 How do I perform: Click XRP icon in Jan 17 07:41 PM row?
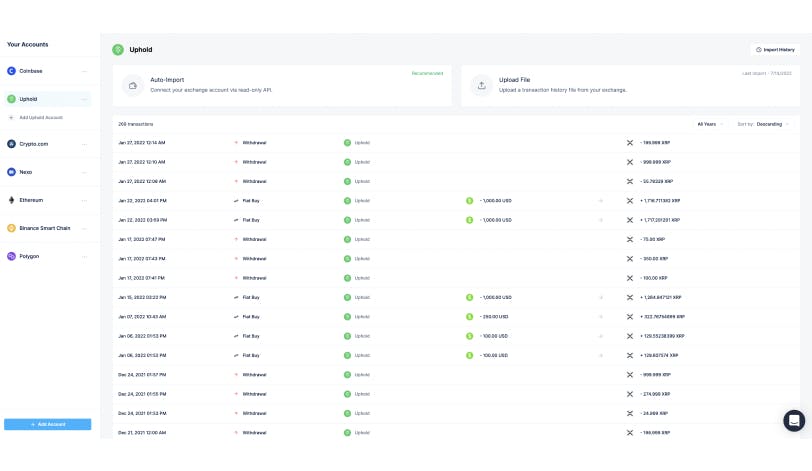(x=630, y=278)
